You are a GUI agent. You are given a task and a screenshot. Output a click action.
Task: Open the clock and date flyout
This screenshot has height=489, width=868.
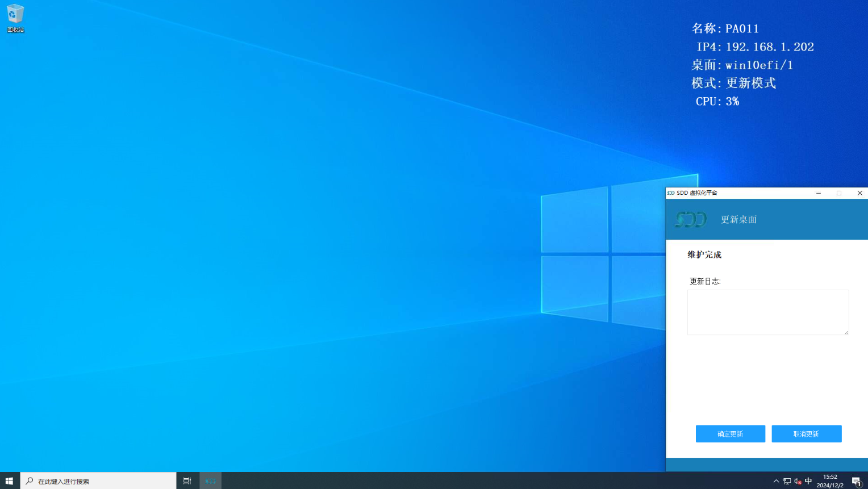(830, 481)
